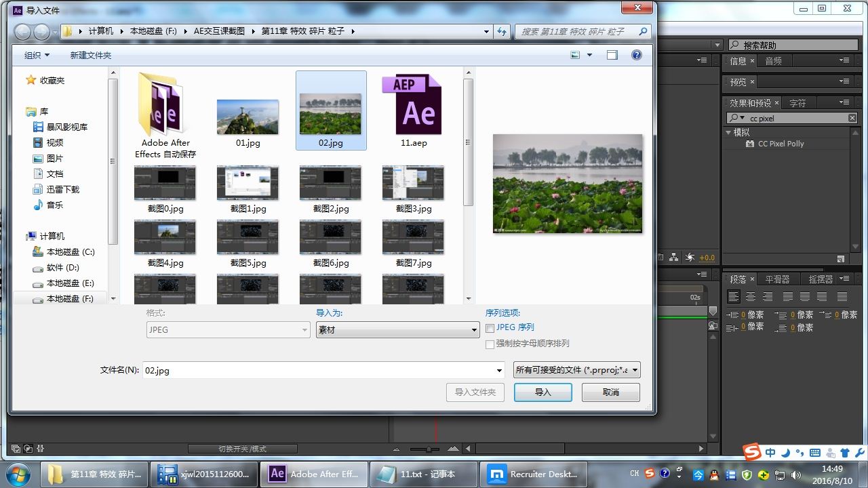Open 软件 (D:) drive
868x488 pixels.
(x=56, y=267)
